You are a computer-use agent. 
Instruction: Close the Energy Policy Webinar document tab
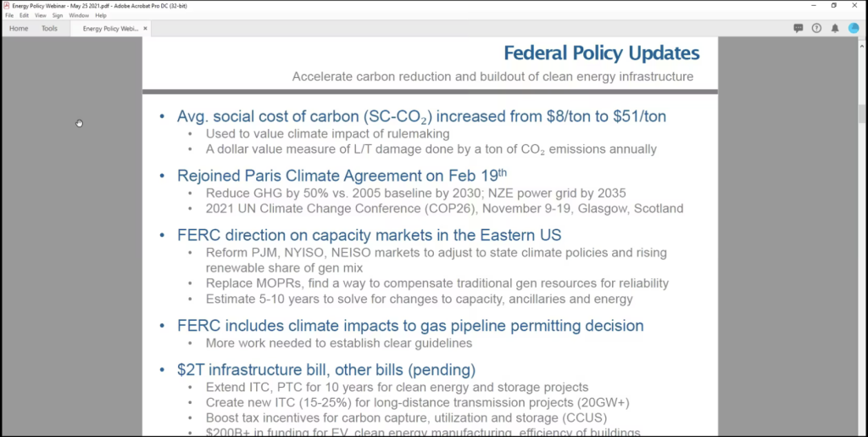(x=145, y=28)
